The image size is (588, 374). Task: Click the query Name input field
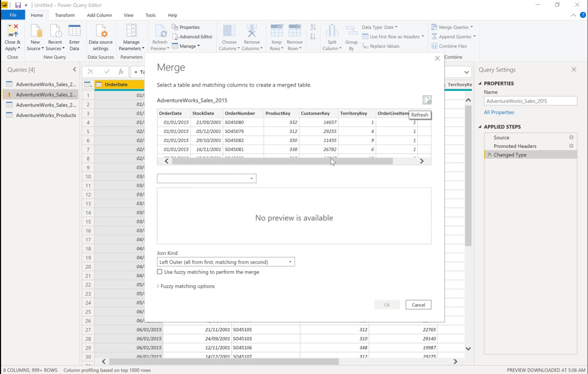point(530,101)
